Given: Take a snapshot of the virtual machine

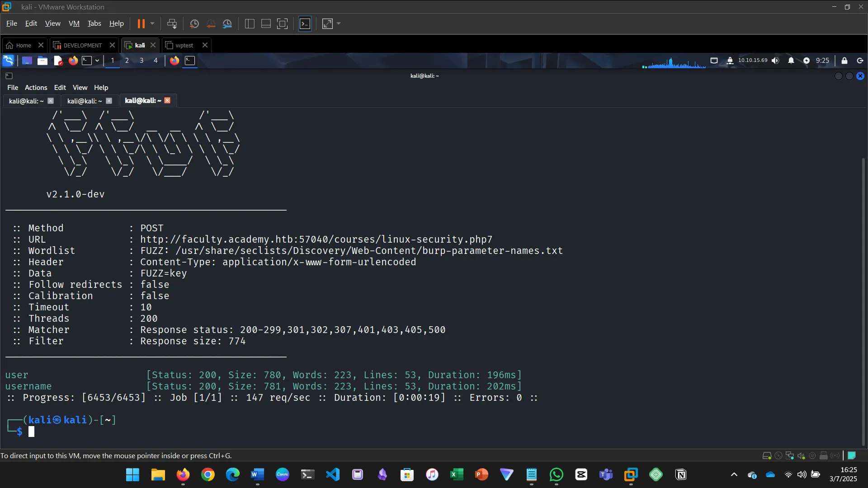Looking at the screenshot, I should click(x=194, y=23).
